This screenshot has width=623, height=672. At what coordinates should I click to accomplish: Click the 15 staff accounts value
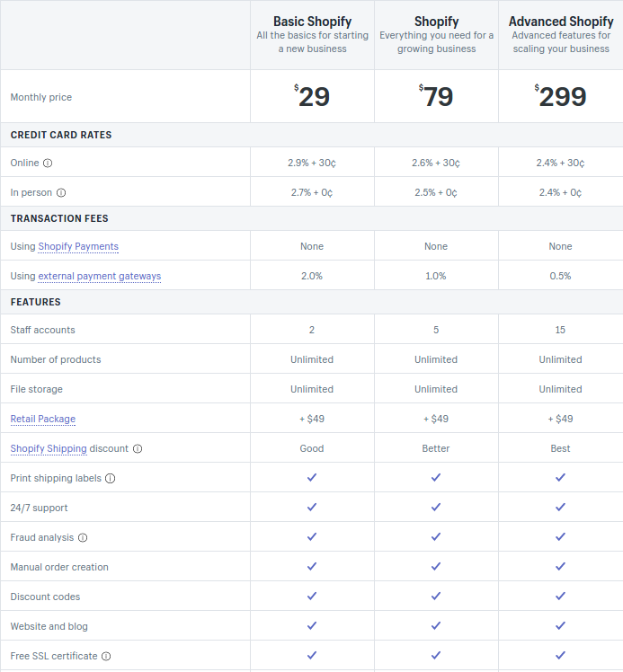coord(560,330)
